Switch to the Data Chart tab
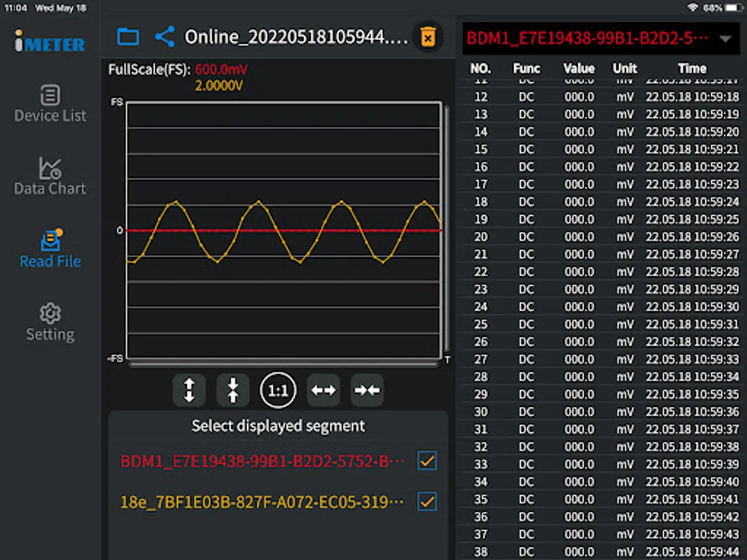Screen dimensions: 747x560 click(50, 177)
